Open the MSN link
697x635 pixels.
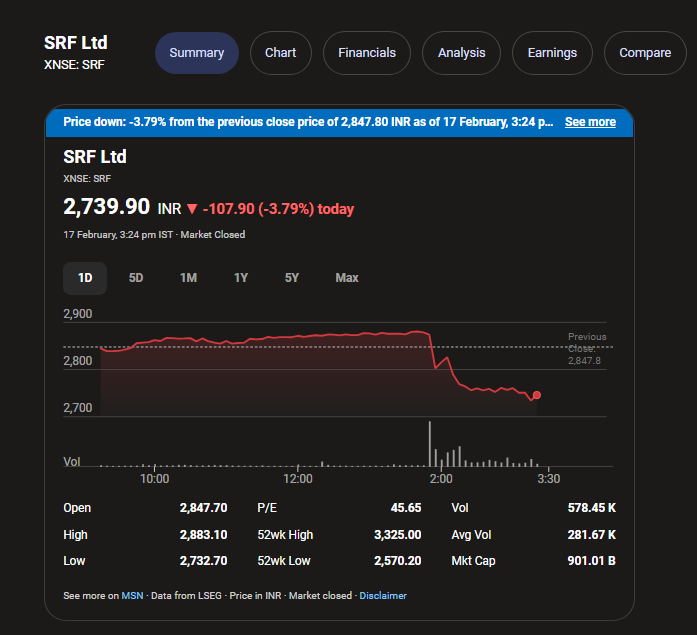132,596
